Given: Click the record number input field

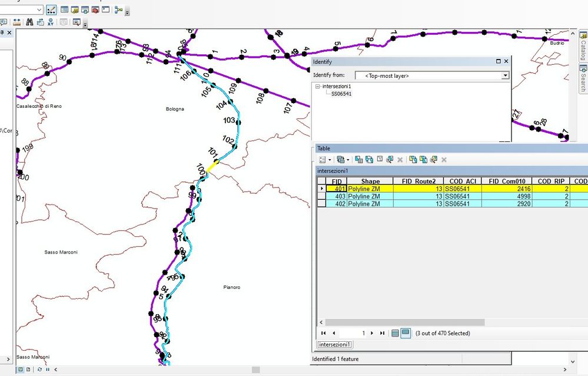Looking at the screenshot, I should tap(353, 333).
